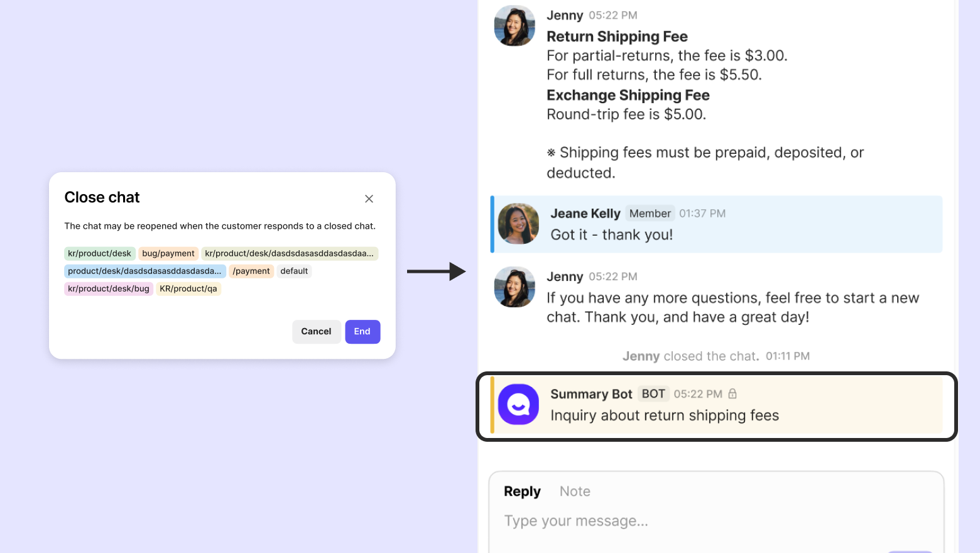Click the Type your message input field
This screenshot has width=980, height=553.
click(691, 521)
